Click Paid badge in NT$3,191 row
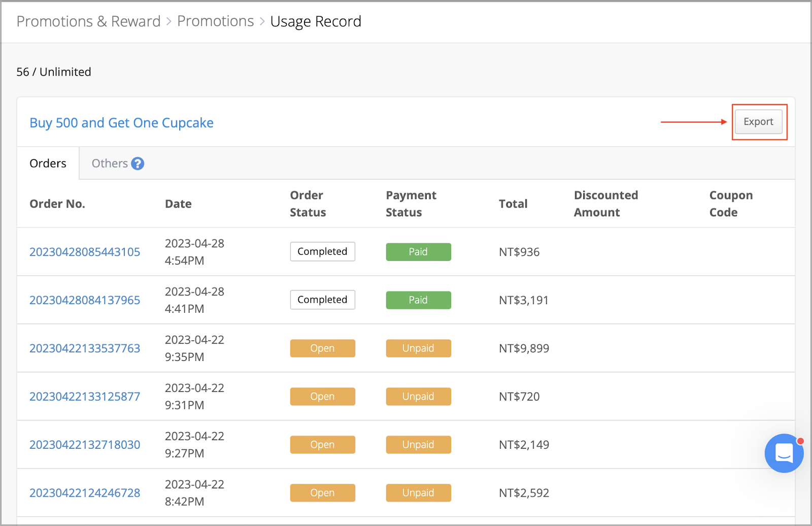The image size is (812, 526). click(419, 300)
